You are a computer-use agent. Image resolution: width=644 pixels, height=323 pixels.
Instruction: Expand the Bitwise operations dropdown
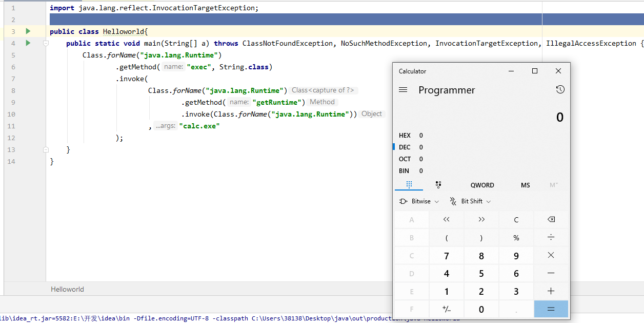419,201
